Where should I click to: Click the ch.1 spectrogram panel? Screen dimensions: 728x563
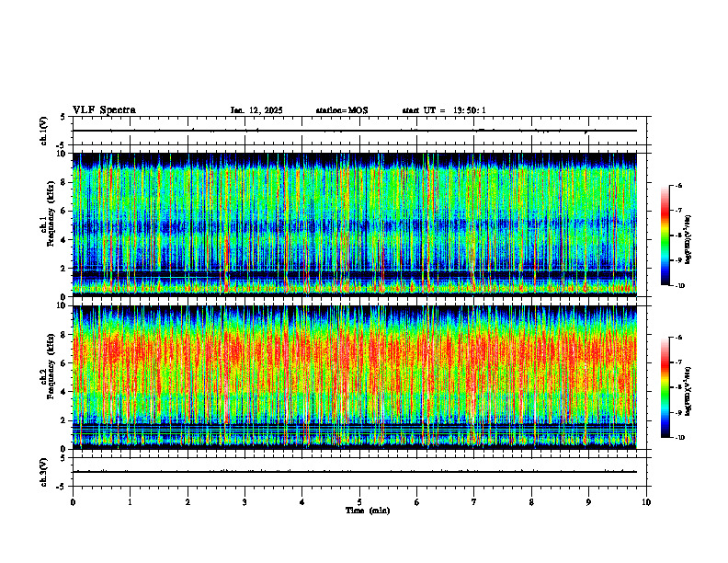coord(355,224)
